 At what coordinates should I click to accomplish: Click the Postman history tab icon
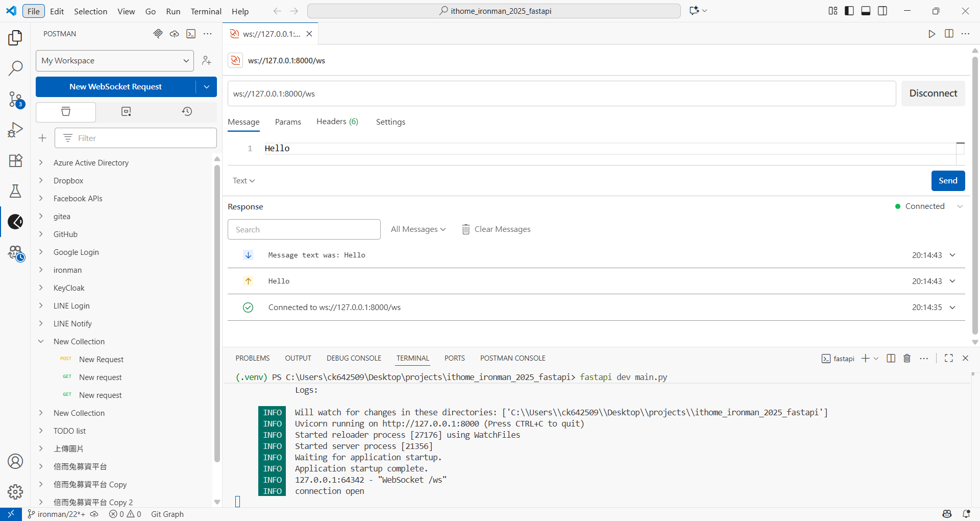187,111
